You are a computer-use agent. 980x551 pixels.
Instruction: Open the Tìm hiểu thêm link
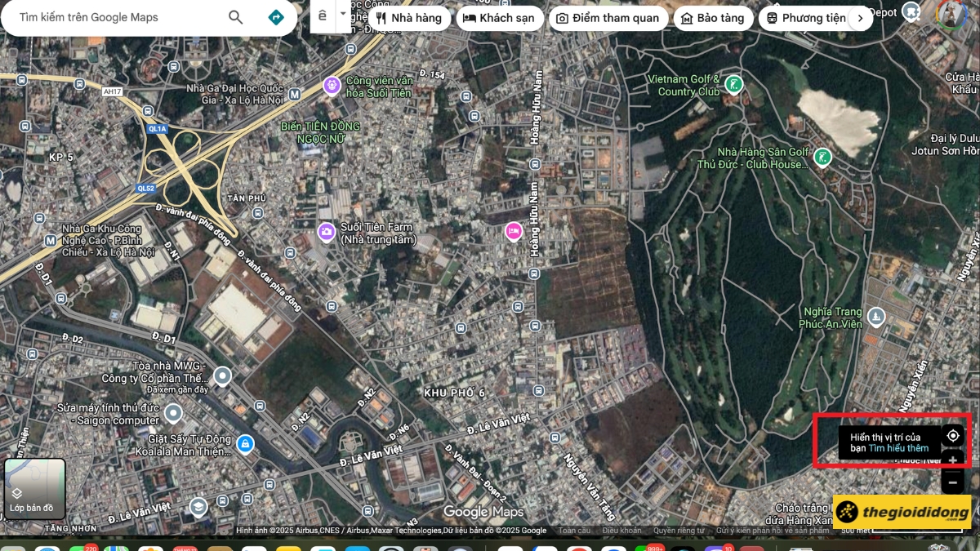898,448
